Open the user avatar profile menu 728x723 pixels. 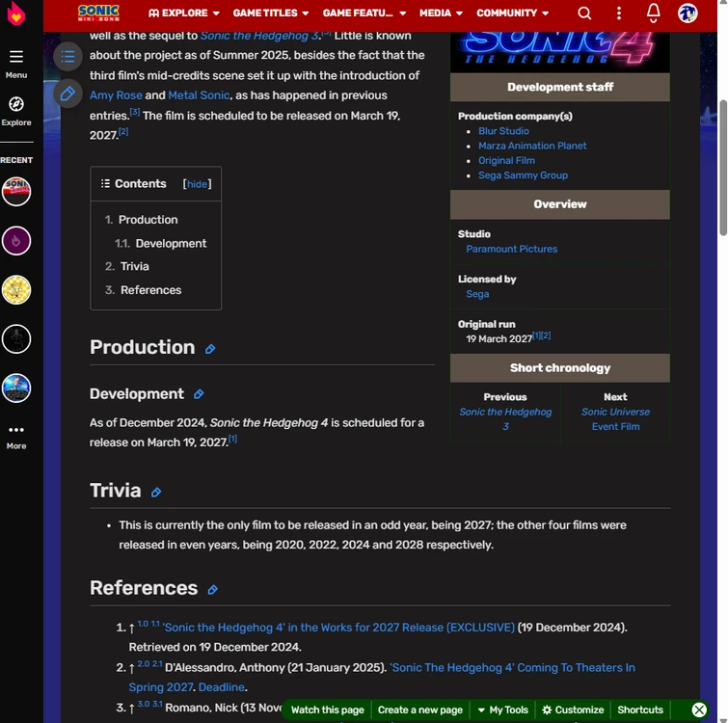pyautogui.click(x=688, y=13)
